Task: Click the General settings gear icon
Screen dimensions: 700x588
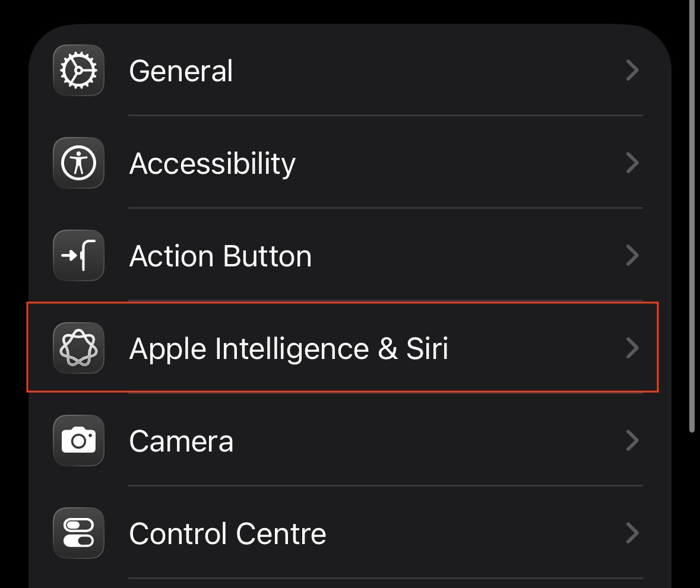Action: pyautogui.click(x=78, y=70)
